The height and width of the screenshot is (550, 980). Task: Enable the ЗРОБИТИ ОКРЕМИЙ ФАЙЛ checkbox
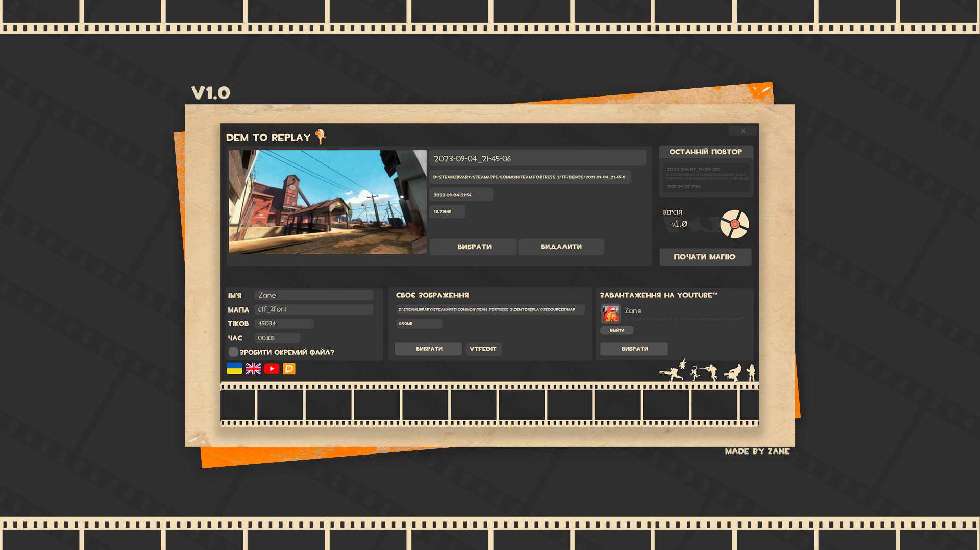pos(234,352)
